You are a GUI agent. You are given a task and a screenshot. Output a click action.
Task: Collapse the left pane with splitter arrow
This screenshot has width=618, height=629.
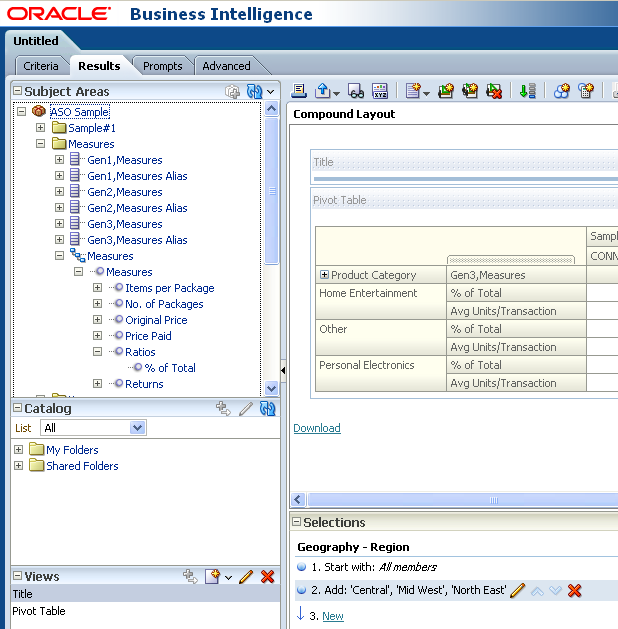(283, 370)
